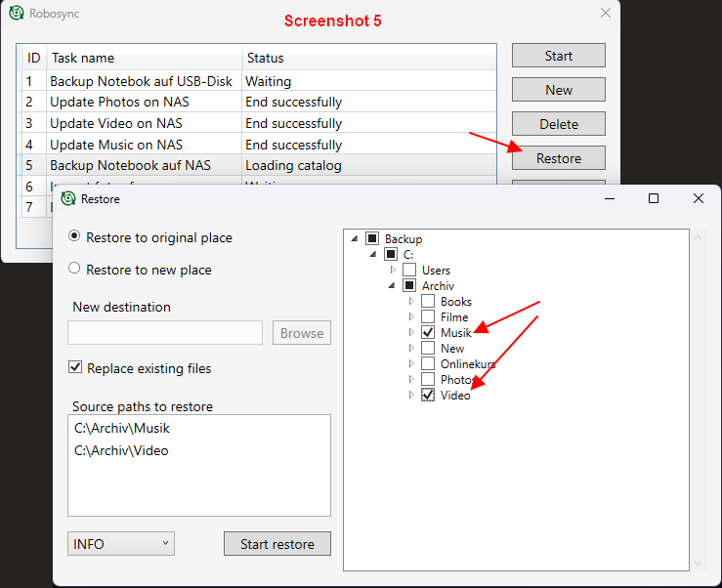This screenshot has width=722, height=588.
Task: Expand the Users tree node
Action: coord(393,271)
